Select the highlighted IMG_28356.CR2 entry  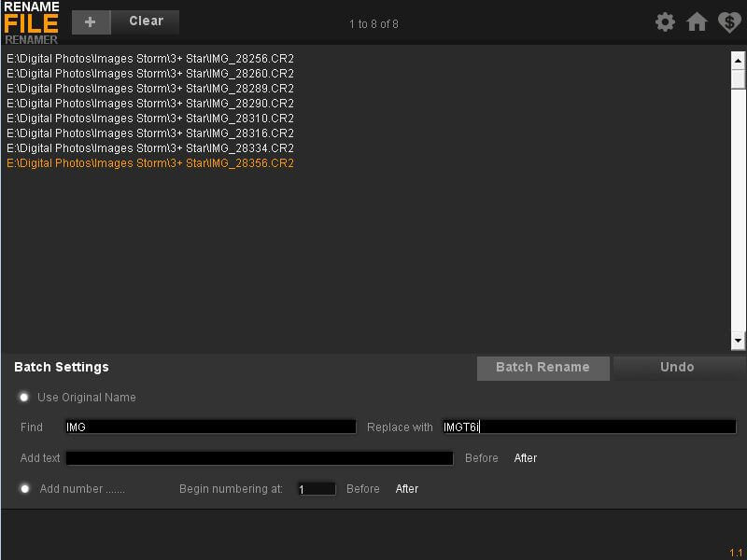point(149,162)
